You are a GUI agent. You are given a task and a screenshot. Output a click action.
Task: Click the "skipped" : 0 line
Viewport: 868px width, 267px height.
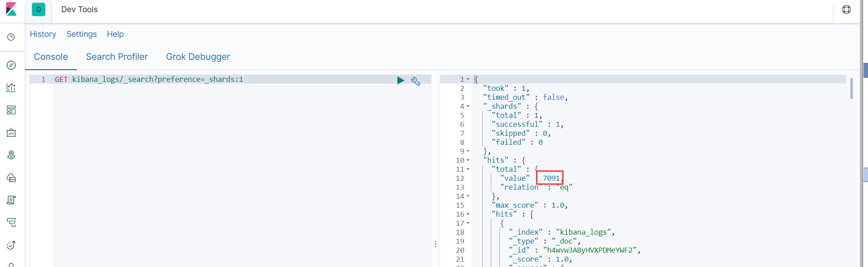tap(521, 133)
